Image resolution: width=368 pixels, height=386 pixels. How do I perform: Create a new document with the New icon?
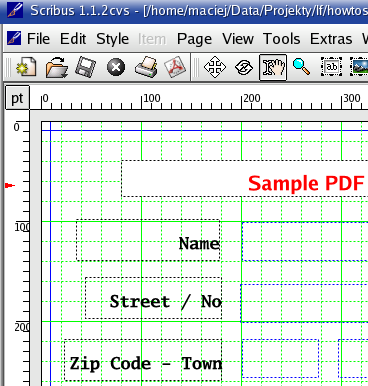click(x=26, y=67)
